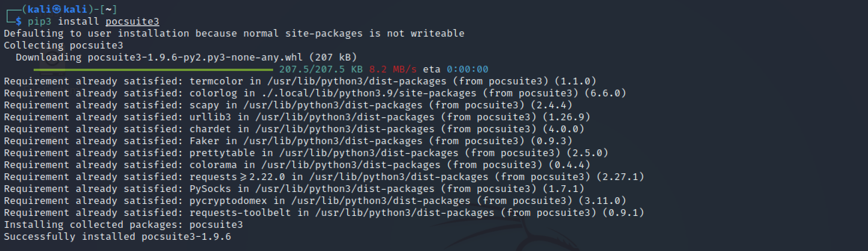Click the underlined pocsuite3 command argument

(132, 21)
